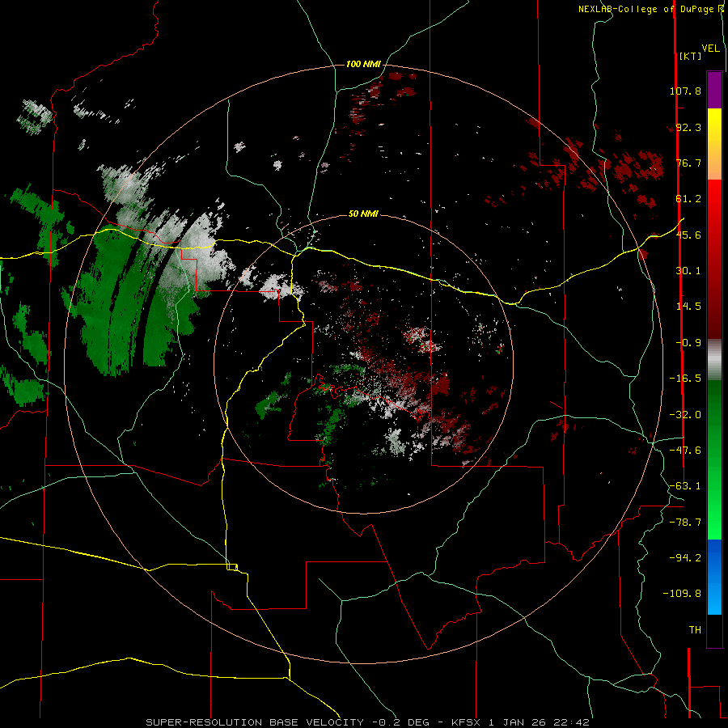Select the 92.3 scale value
This screenshot has height=728, width=728.
click(x=688, y=127)
